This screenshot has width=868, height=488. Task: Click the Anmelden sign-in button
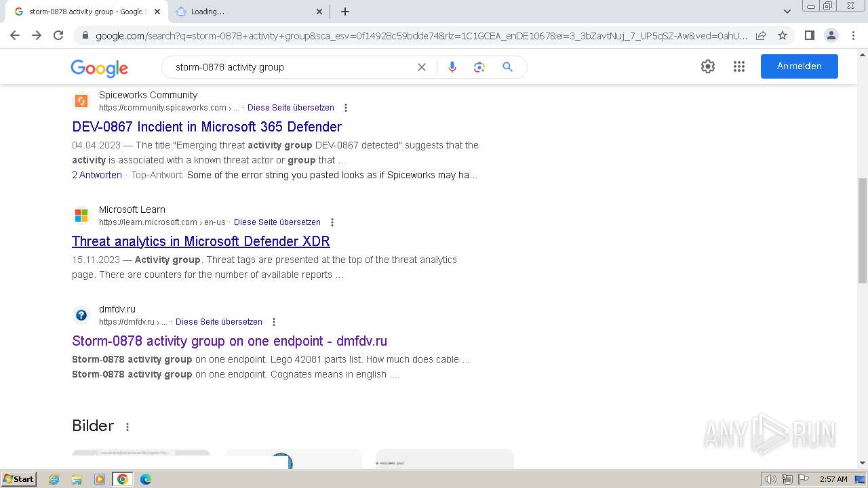(800, 66)
